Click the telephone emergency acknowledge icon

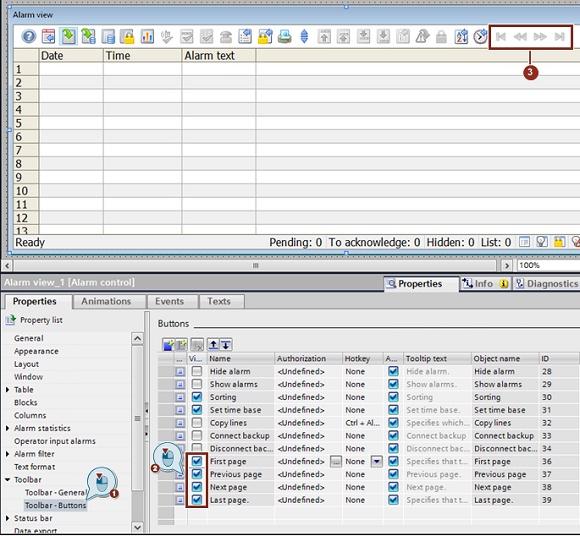point(226,37)
